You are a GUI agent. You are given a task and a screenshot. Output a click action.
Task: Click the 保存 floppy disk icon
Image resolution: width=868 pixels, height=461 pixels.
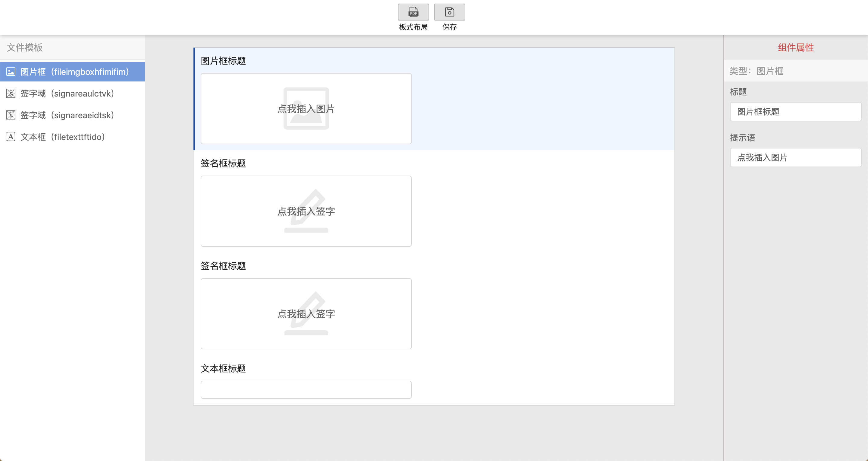(449, 12)
